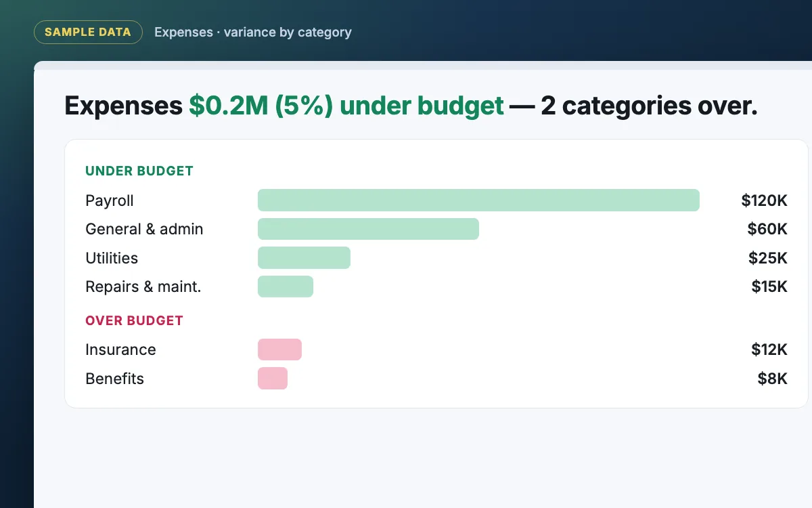Select the UNDER BUDGET section heading

tap(139, 171)
